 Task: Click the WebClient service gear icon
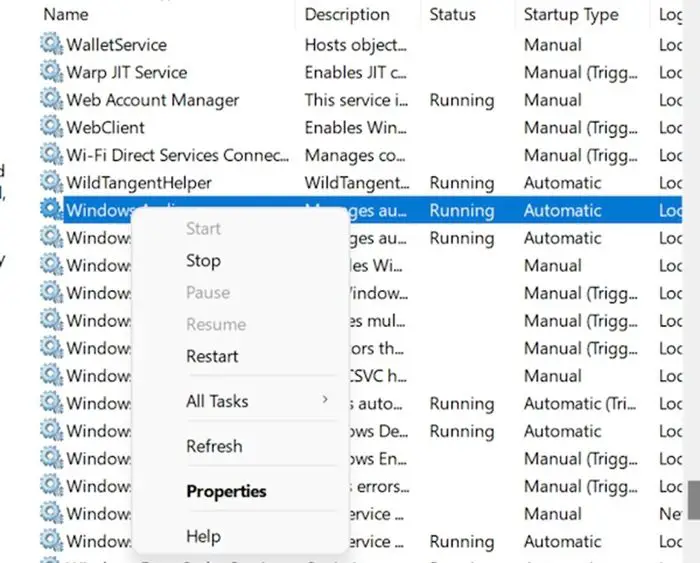51,128
